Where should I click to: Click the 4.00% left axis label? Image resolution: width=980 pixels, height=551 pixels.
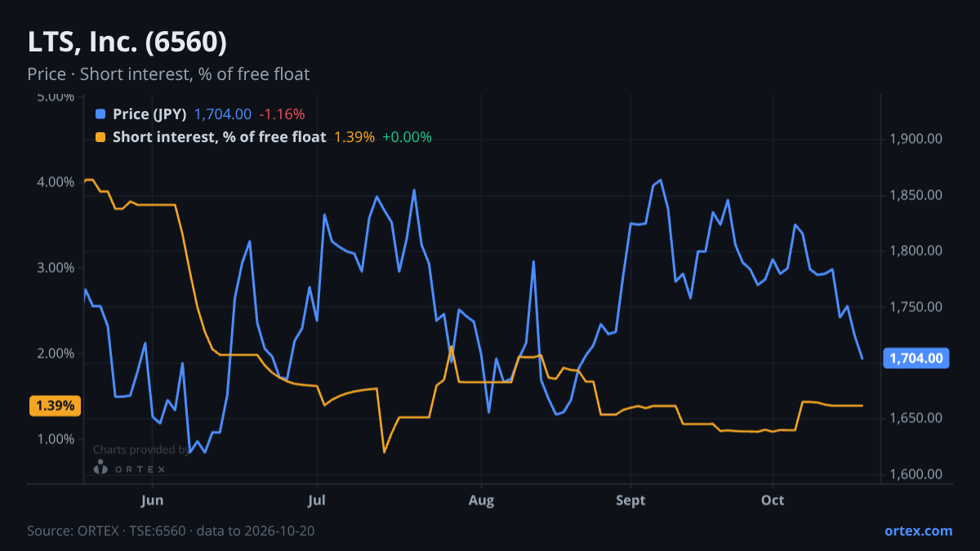coord(56,182)
